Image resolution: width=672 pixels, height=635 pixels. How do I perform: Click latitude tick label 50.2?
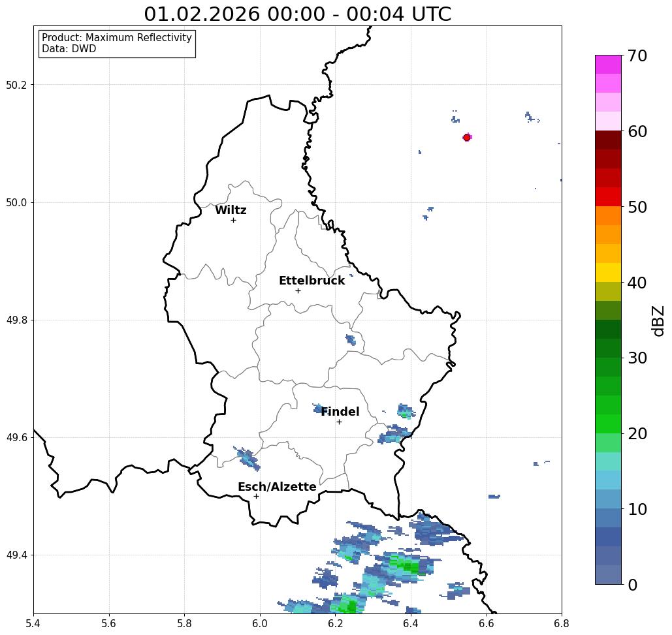pos(16,85)
